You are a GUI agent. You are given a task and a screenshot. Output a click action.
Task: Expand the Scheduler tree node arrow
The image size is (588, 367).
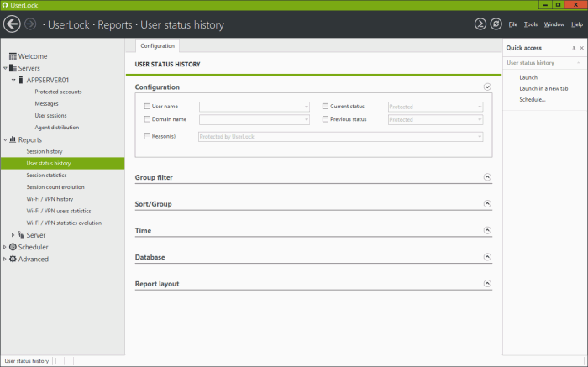[5, 247]
